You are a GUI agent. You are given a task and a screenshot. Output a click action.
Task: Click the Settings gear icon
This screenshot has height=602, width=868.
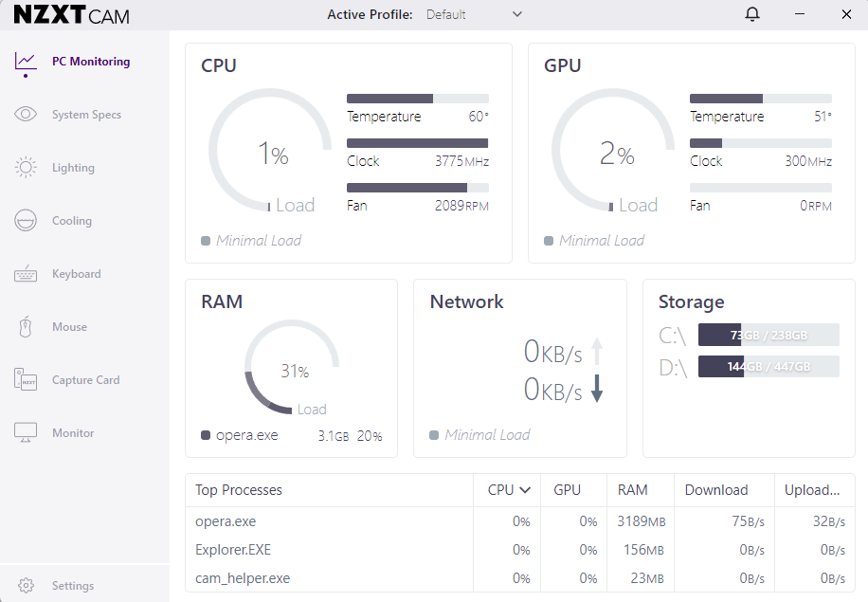[x=26, y=585]
